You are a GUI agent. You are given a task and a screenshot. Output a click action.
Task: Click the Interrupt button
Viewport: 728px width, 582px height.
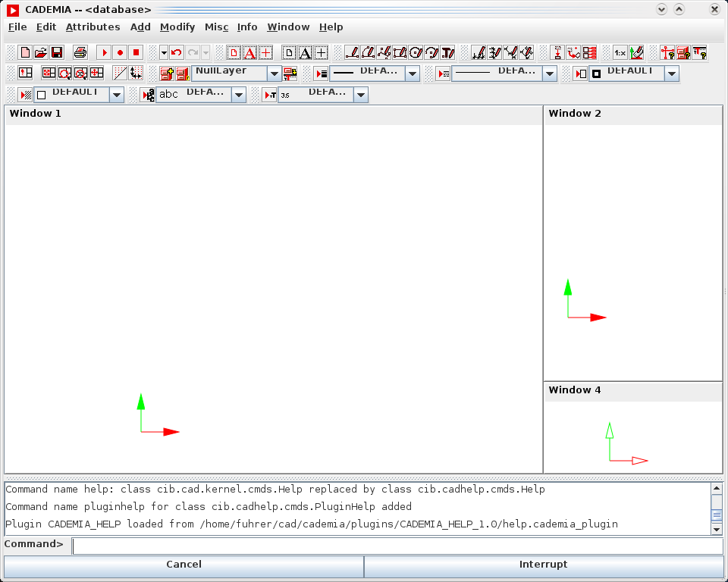543,565
